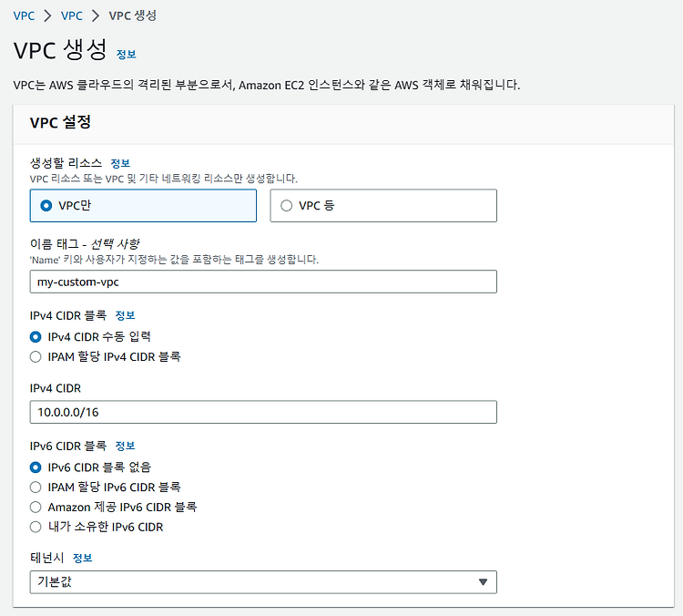Focus the my-custom-vpc name tag field
The height and width of the screenshot is (616, 683).
click(263, 282)
